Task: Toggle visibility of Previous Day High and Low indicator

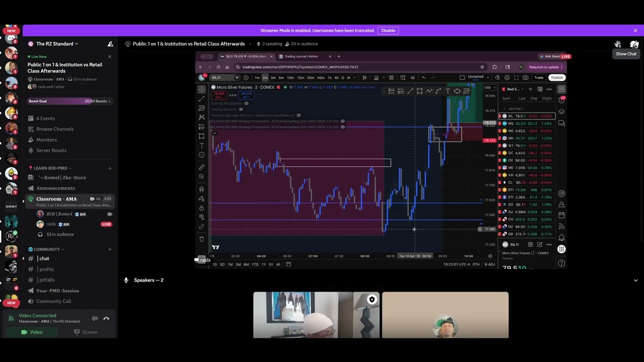Action: (298, 115)
